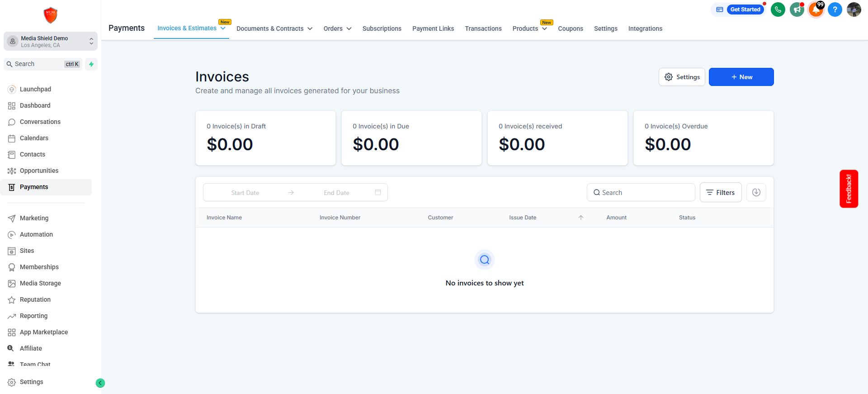Open the notifications bell icon
The width and height of the screenshot is (868, 394).
pos(816,9)
